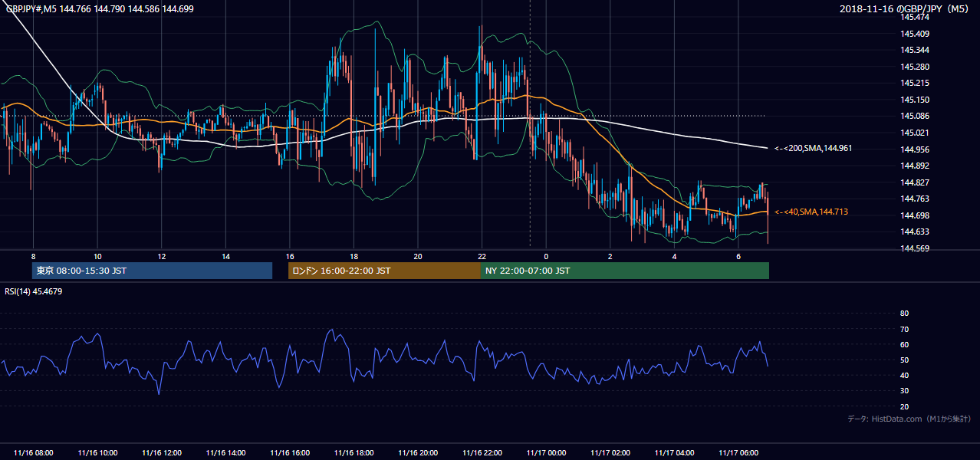Click price axis value 144.633

coord(915,232)
